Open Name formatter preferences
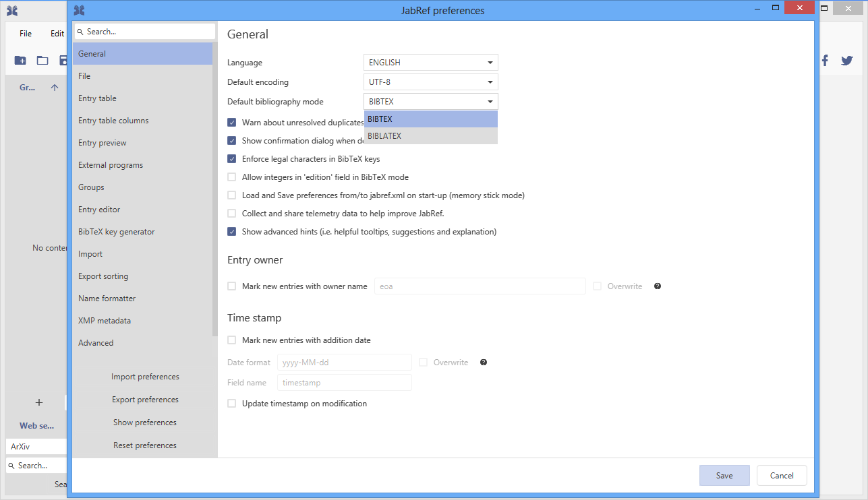The image size is (868, 500). 142,299
